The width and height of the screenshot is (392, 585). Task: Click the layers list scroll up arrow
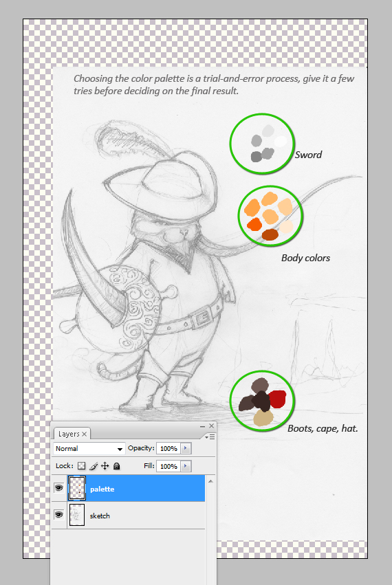click(x=210, y=481)
